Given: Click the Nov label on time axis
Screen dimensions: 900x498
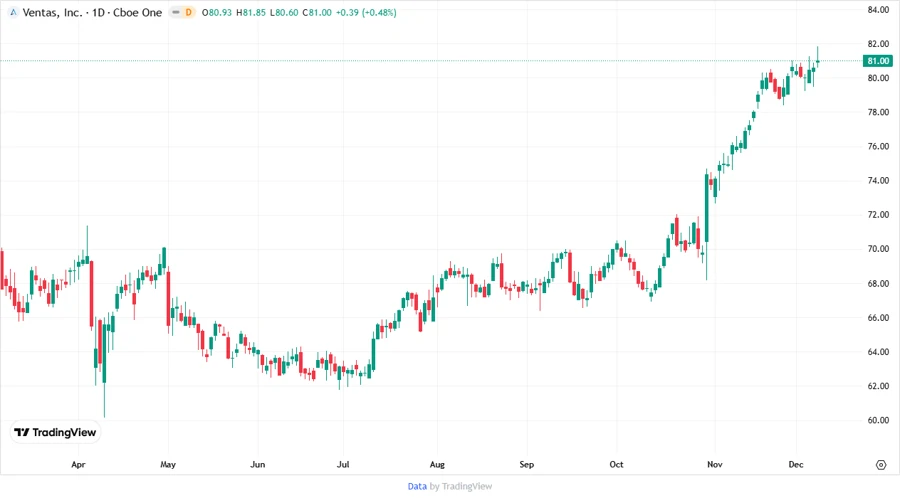Looking at the screenshot, I should tap(715, 465).
